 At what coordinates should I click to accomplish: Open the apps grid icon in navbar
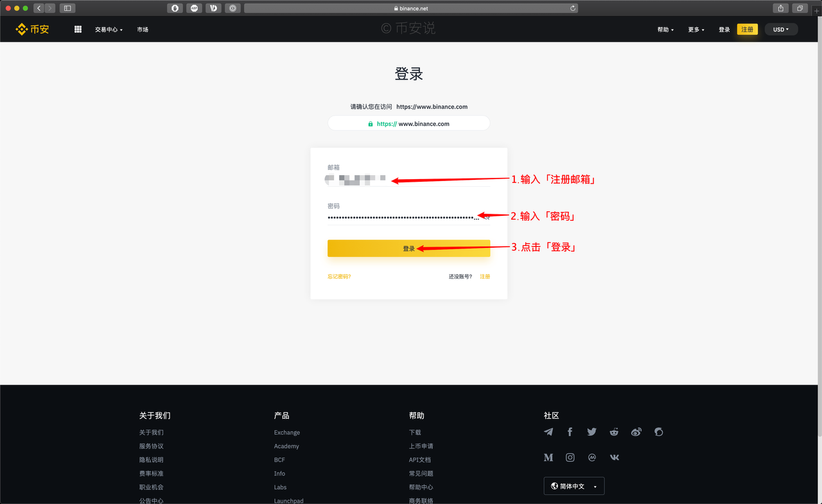[x=78, y=30]
